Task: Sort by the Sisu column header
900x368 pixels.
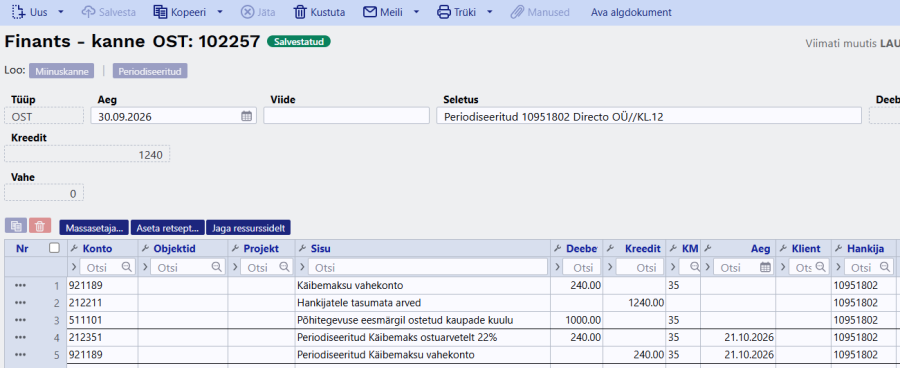Action: click(x=321, y=249)
